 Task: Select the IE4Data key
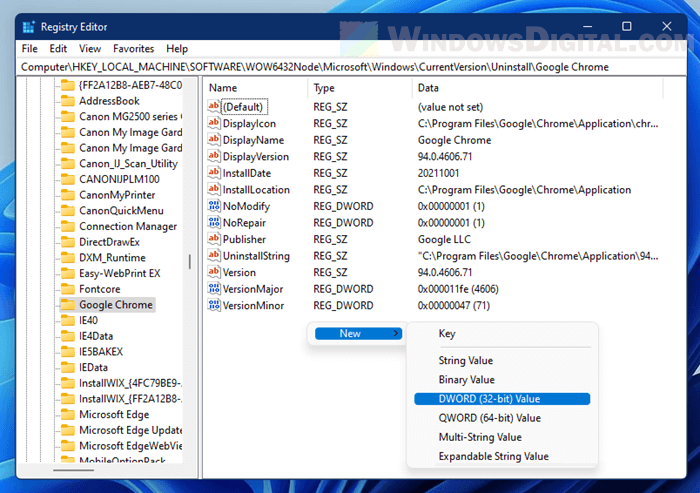[96, 336]
